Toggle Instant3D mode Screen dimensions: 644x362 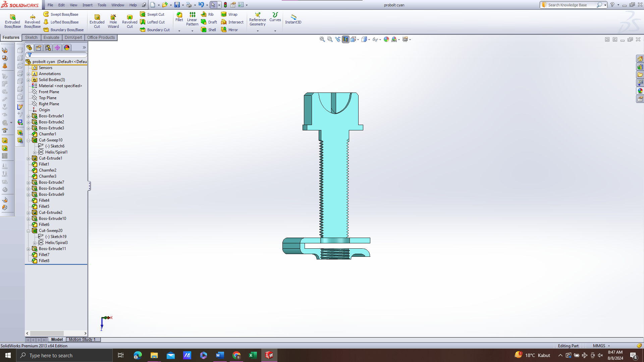(x=293, y=19)
